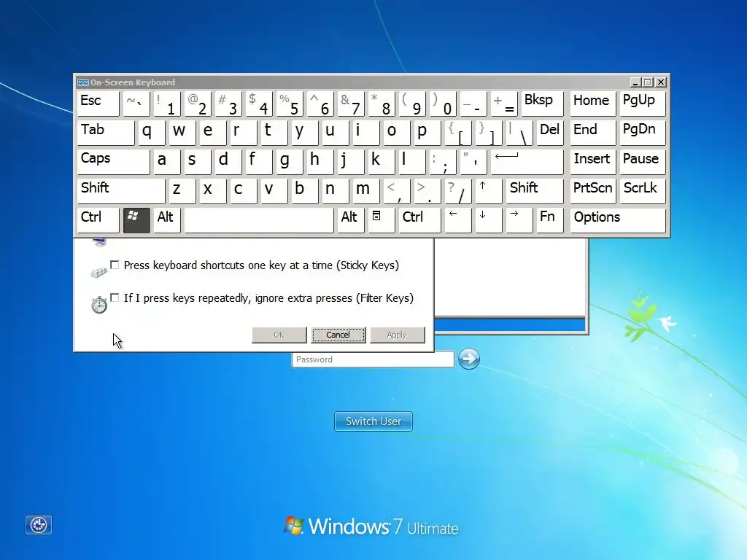Click the tilde backtick key
The width and height of the screenshot is (747, 560).
(x=136, y=104)
